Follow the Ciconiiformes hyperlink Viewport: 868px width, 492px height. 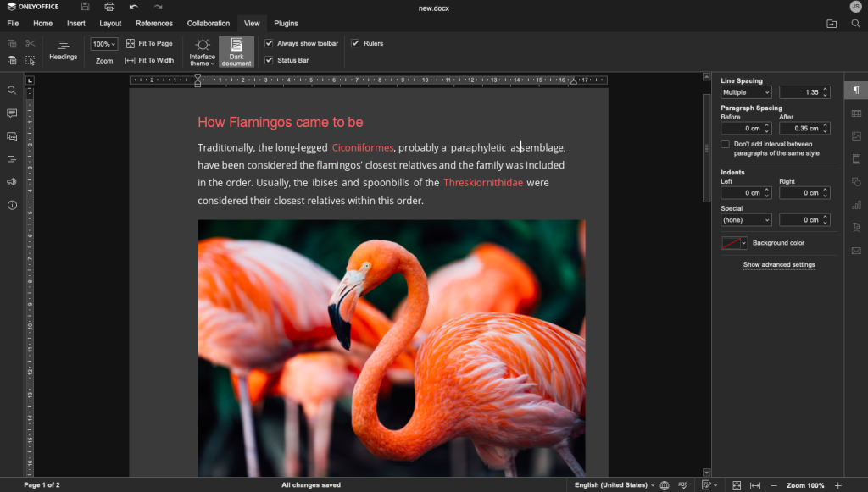(x=363, y=147)
